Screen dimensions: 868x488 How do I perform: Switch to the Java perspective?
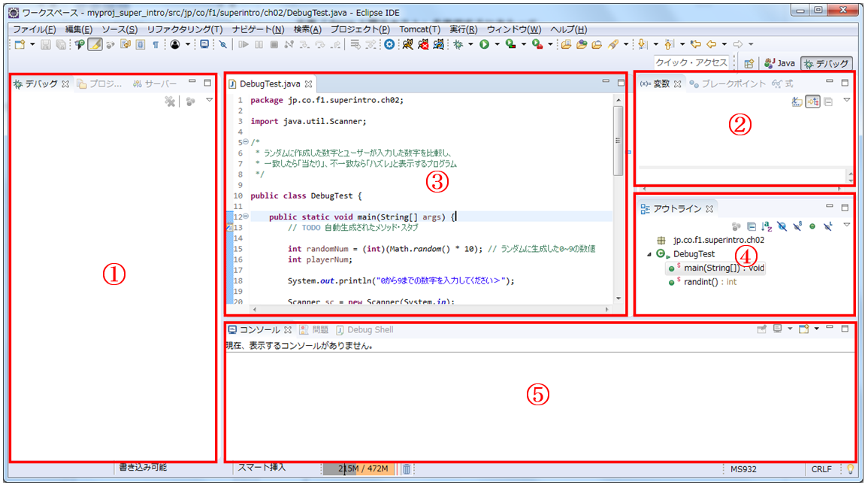[x=780, y=64]
